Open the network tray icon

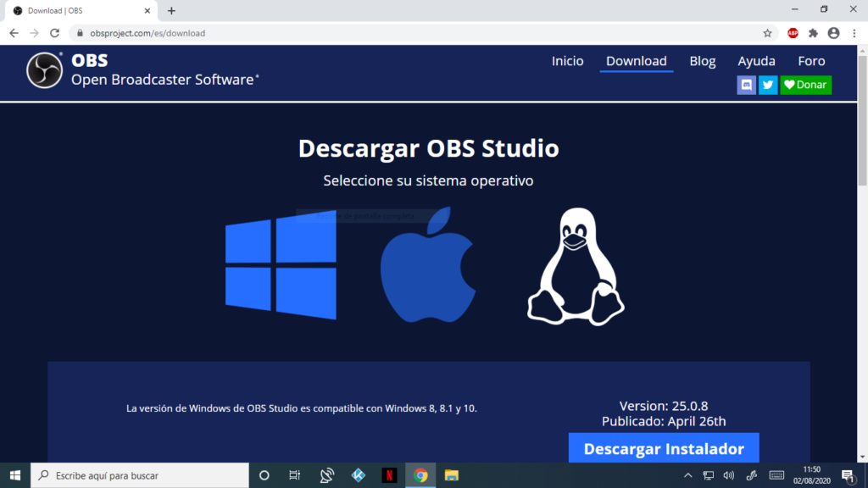tap(708, 475)
